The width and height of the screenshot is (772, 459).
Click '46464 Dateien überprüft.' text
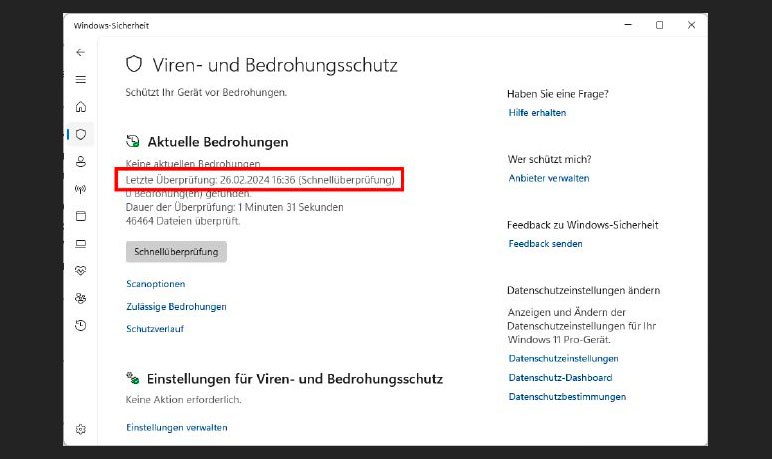pos(183,221)
